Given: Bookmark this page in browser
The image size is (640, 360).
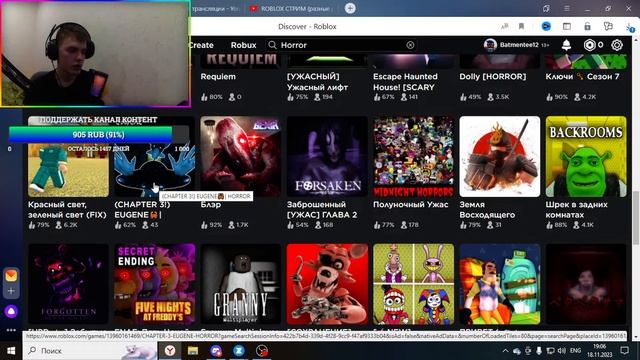Looking at the screenshot, I should point(521,27).
